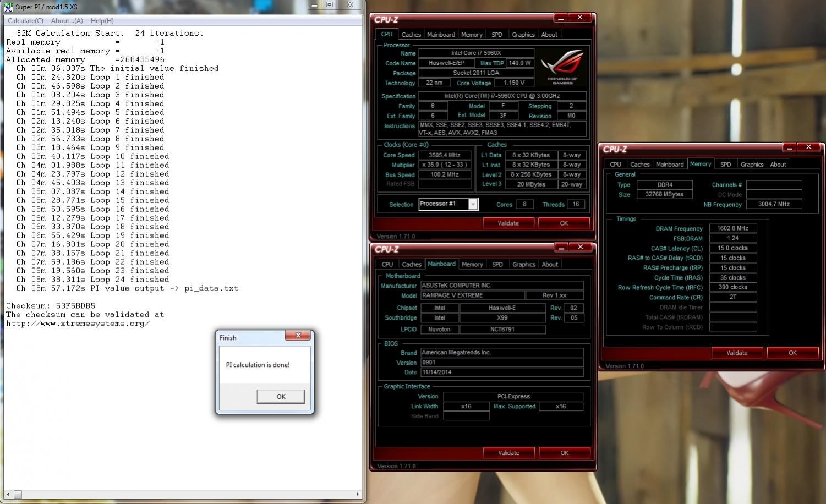Switch to Caches tab in Memory CPU-Z window
Screen dimensions: 826x504
(639, 164)
